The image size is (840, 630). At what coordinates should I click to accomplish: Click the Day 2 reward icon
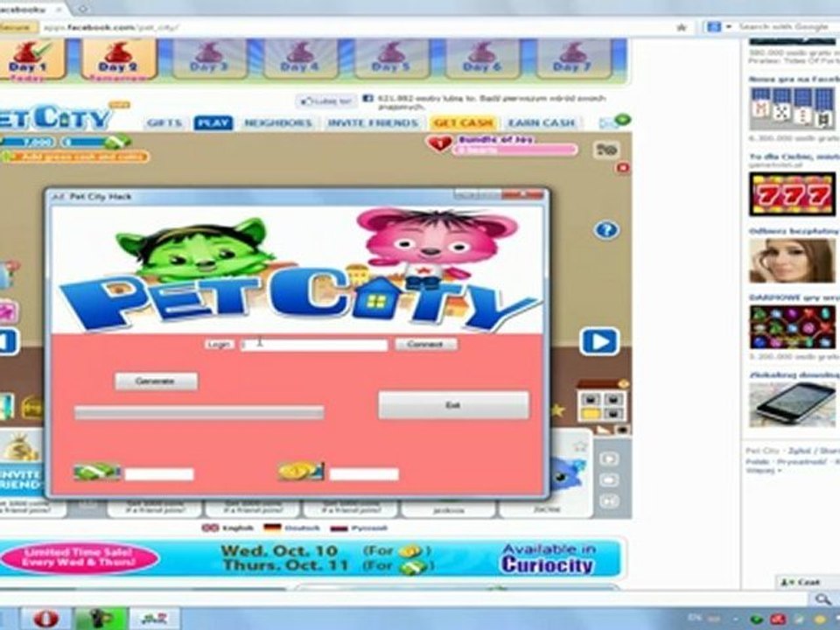119,59
